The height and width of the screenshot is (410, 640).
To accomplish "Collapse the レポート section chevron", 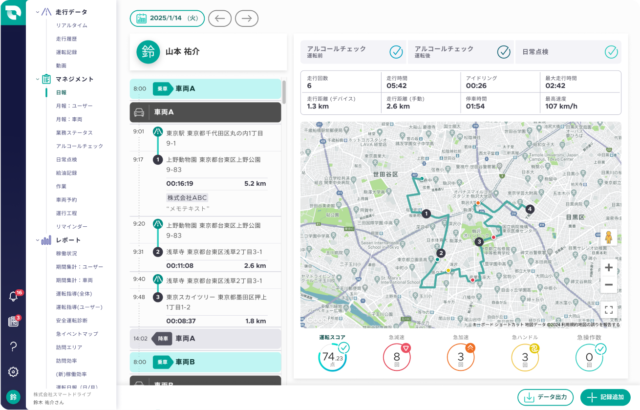I will pyautogui.click(x=37, y=240).
